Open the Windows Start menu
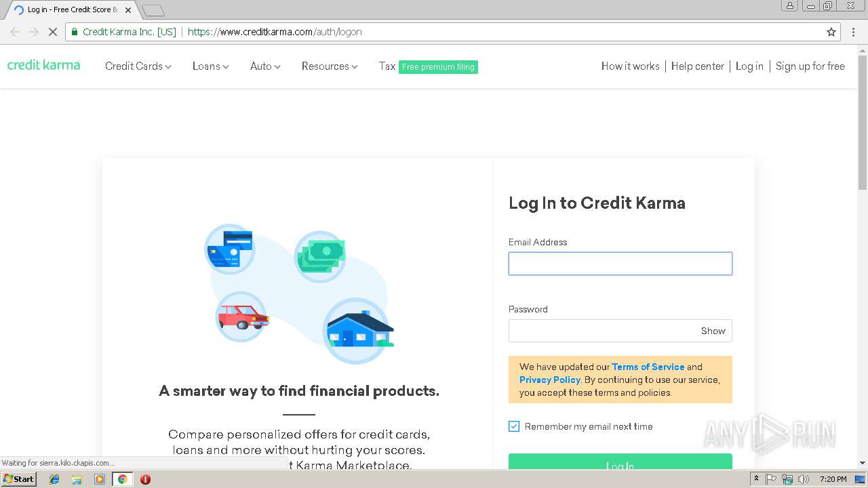 tap(18, 479)
